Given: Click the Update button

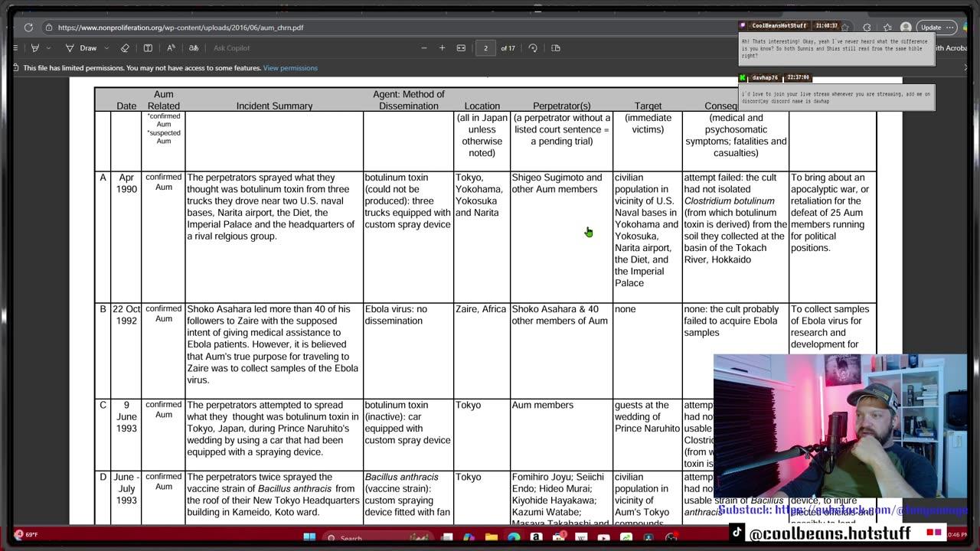Looking at the screenshot, I should point(931,28).
